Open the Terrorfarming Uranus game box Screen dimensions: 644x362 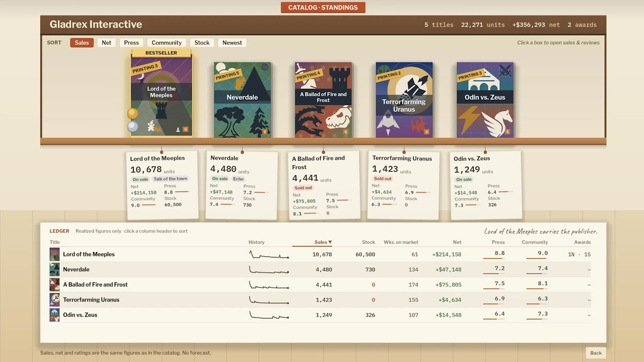404,100
